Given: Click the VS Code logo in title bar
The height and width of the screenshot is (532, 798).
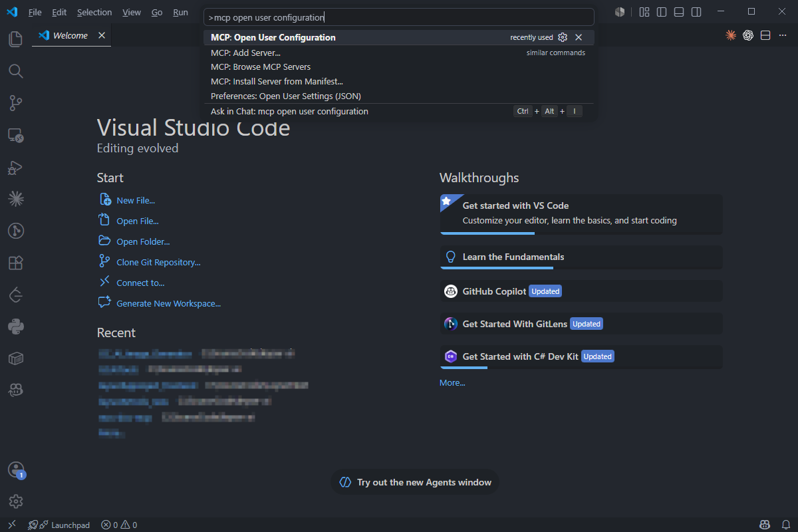Looking at the screenshot, I should tap(12, 12).
